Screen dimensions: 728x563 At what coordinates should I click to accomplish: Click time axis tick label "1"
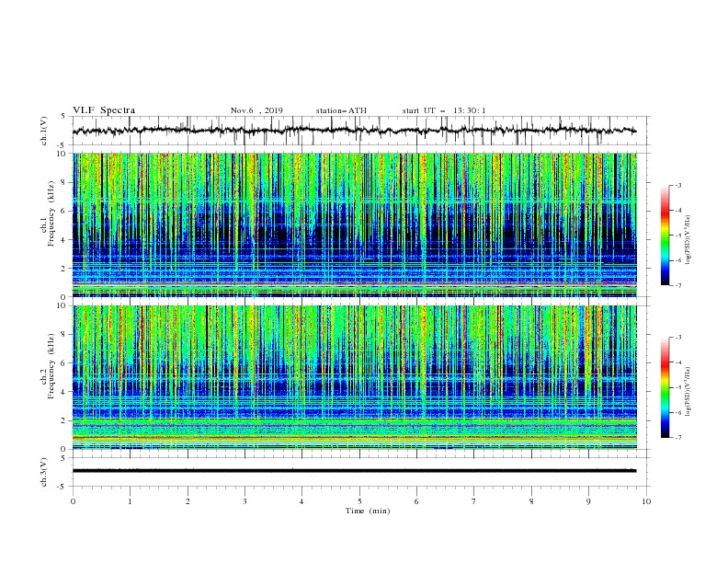tap(131, 501)
